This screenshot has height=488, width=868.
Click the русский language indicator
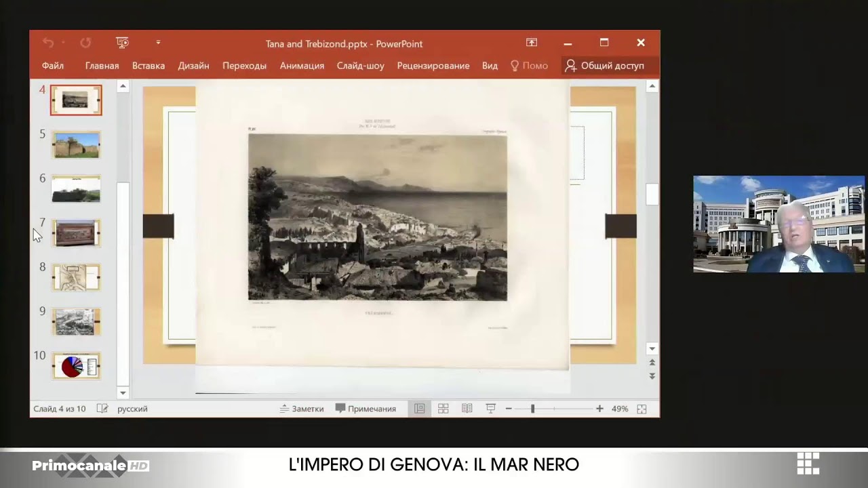132,409
